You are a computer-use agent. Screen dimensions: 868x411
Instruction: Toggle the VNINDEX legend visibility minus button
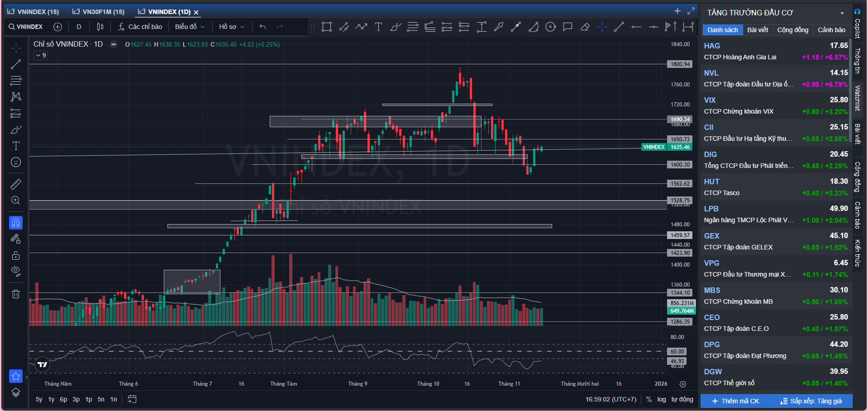point(114,44)
